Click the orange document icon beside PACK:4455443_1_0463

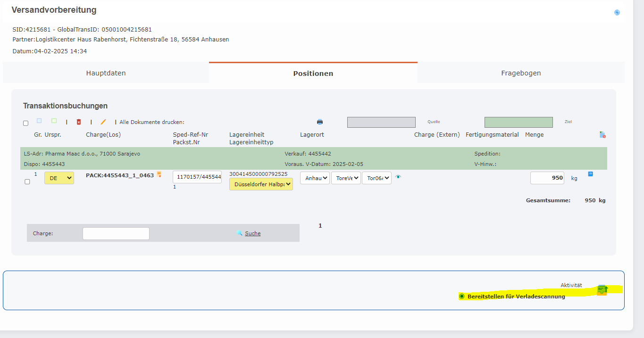pos(159,175)
